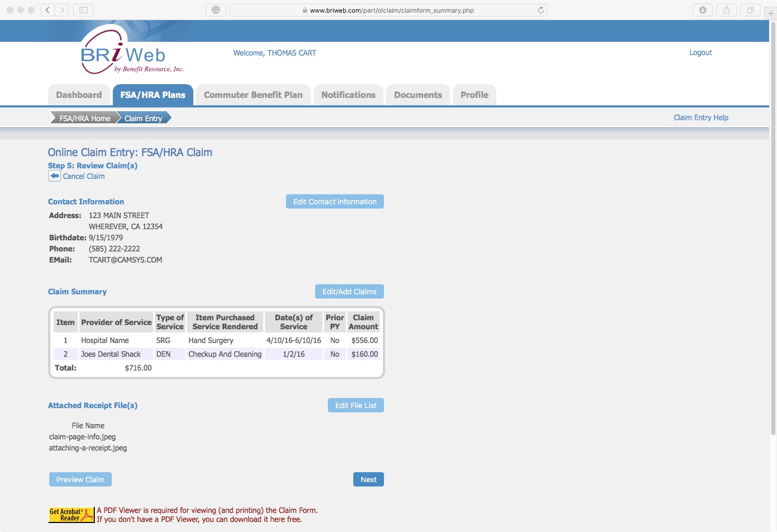Screen dimensions: 777x532
Task: Toggle the Safari sidebar icon
Action: tap(83, 10)
